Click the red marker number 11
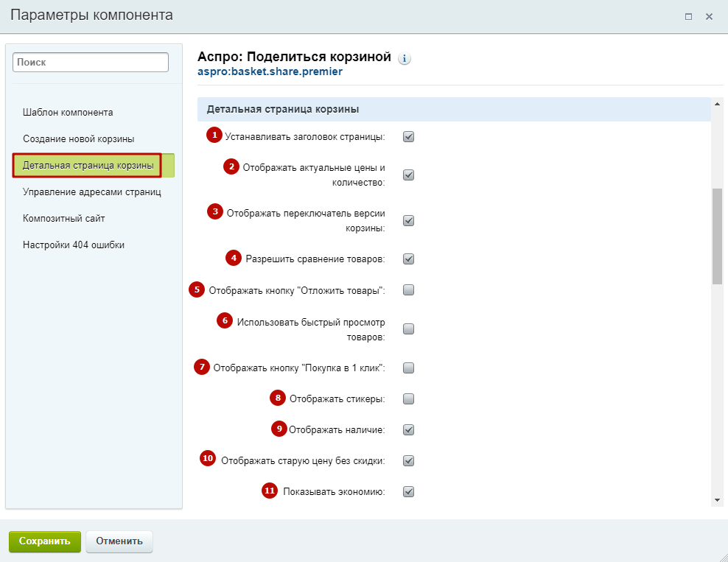 click(x=269, y=491)
